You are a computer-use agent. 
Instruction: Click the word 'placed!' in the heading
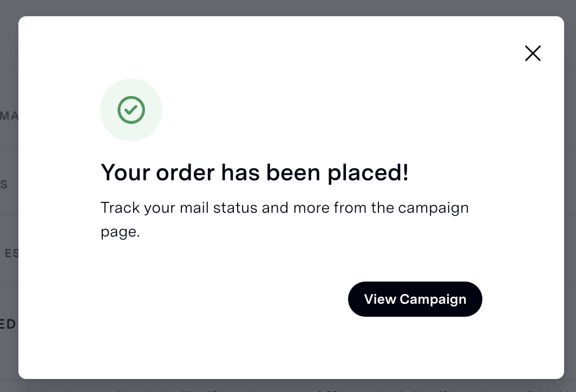click(x=368, y=173)
